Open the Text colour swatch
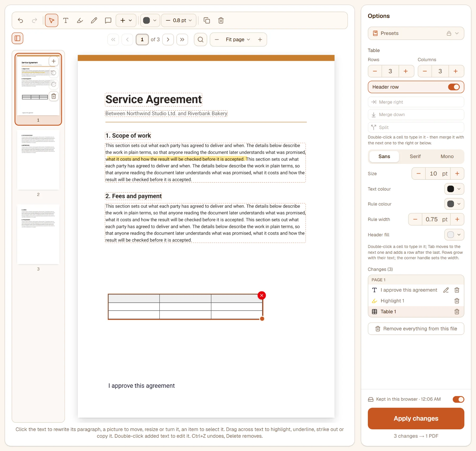Viewport: 476px width, 451px height. [x=454, y=189]
